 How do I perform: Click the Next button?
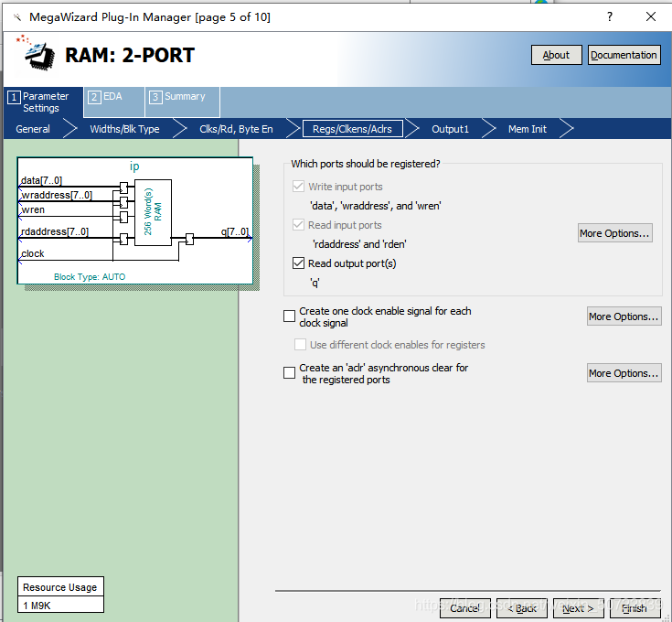[578, 608]
